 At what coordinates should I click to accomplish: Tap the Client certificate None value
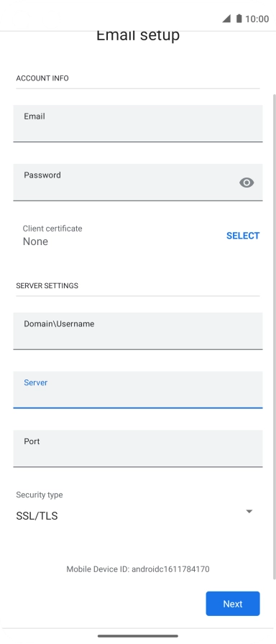pyautogui.click(x=35, y=241)
